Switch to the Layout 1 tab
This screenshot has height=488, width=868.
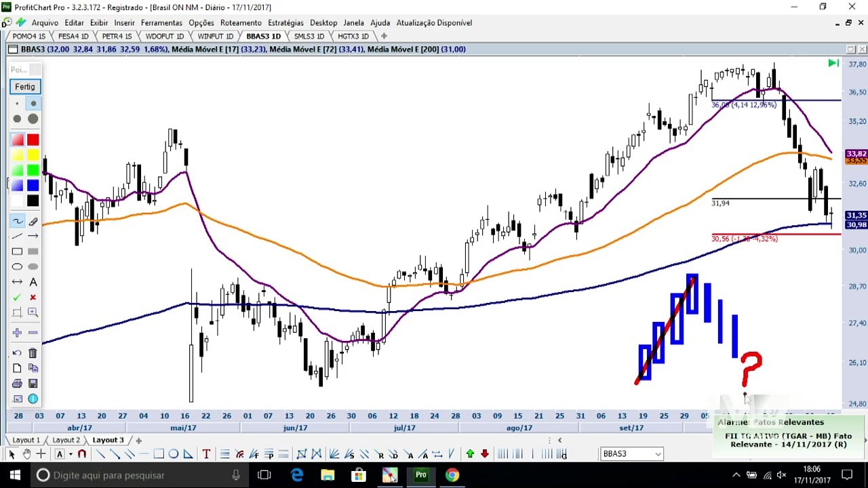tap(26, 441)
